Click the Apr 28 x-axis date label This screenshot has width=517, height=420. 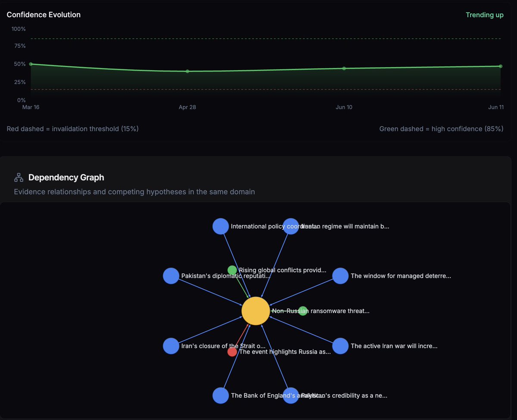(187, 107)
